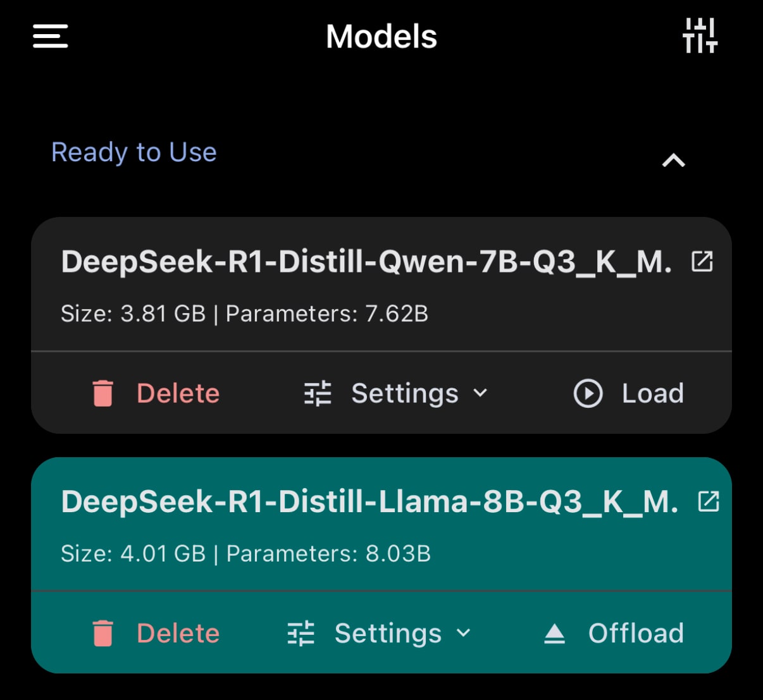Collapse the Ready to Use section
This screenshot has height=700, width=763.
(673, 161)
